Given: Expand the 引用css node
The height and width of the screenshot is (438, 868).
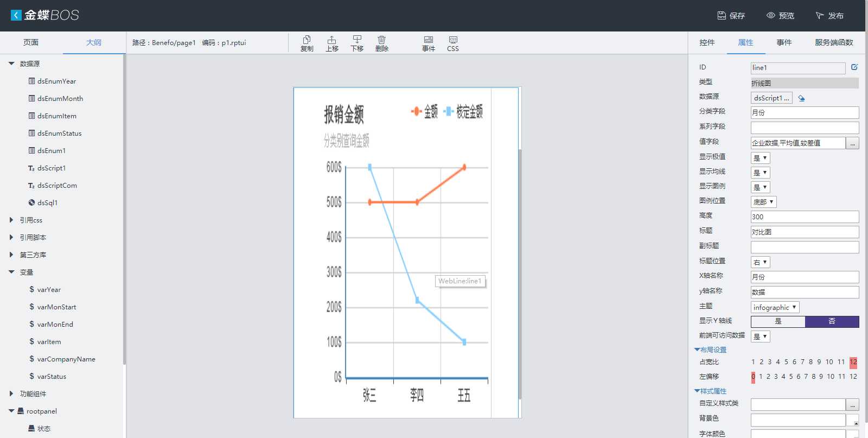Looking at the screenshot, I should (11, 220).
